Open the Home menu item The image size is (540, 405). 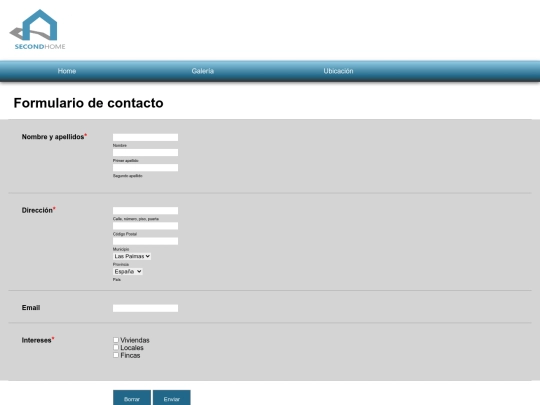(67, 71)
